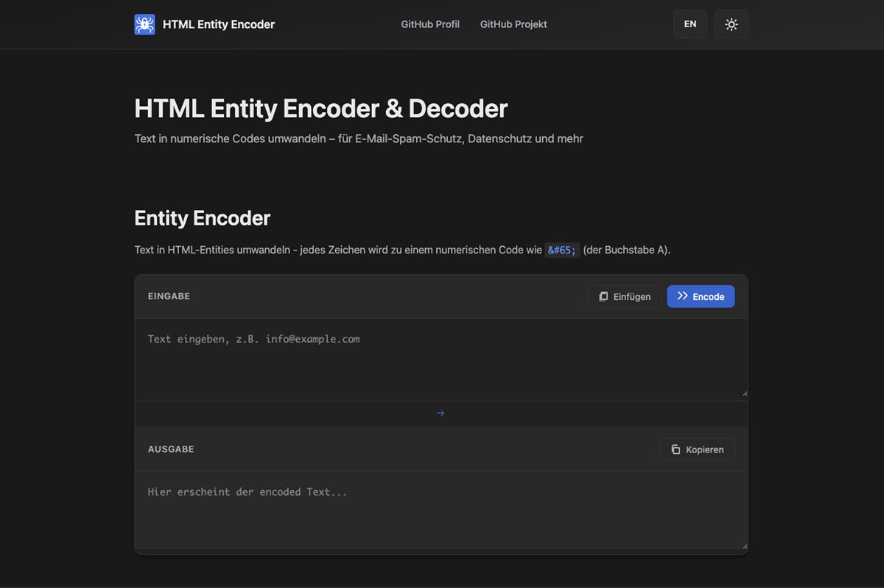
Task: Click the Einfügen paste button
Action: [x=624, y=296]
